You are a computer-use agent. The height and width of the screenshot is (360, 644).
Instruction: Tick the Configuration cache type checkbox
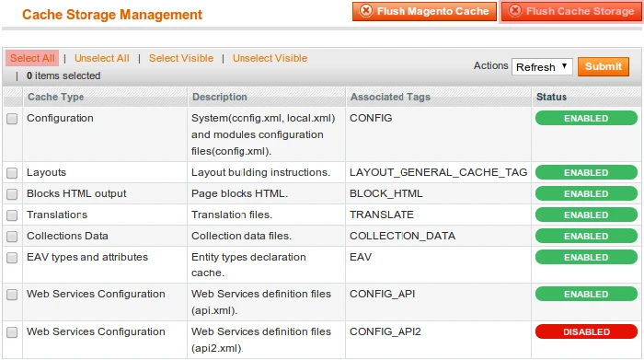click(x=12, y=119)
